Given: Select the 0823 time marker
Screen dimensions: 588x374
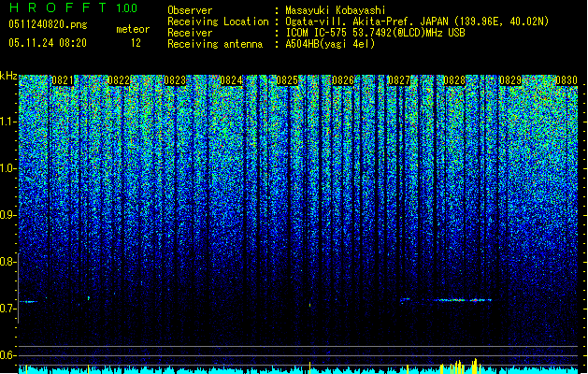Looking at the screenshot, I should point(175,80).
